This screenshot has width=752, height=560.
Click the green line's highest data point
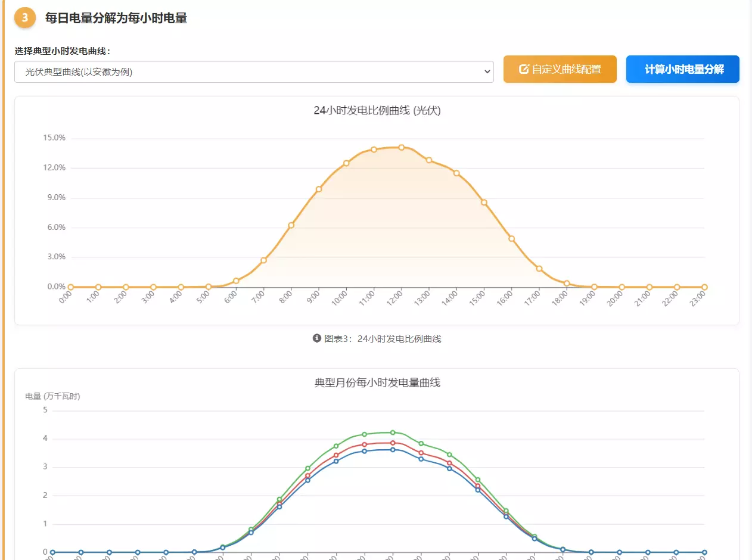393,433
